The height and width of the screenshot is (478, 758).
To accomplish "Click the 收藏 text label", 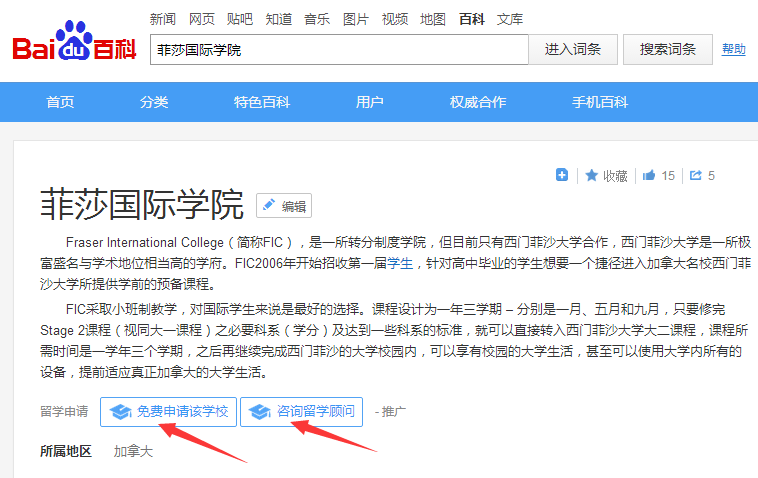I will pyautogui.click(x=615, y=176).
